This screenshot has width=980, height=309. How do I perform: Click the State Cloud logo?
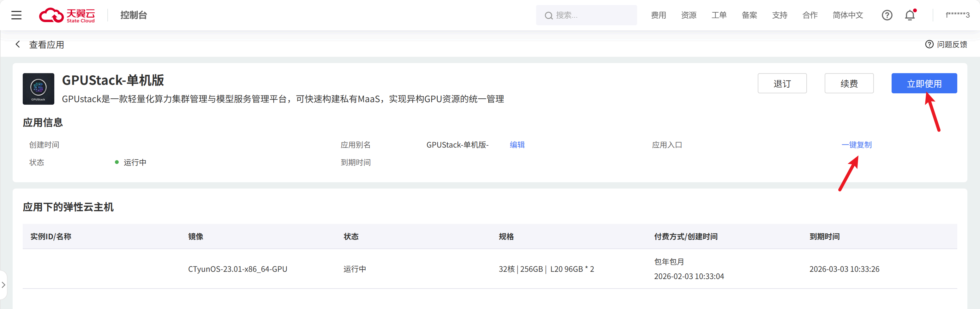(67, 15)
